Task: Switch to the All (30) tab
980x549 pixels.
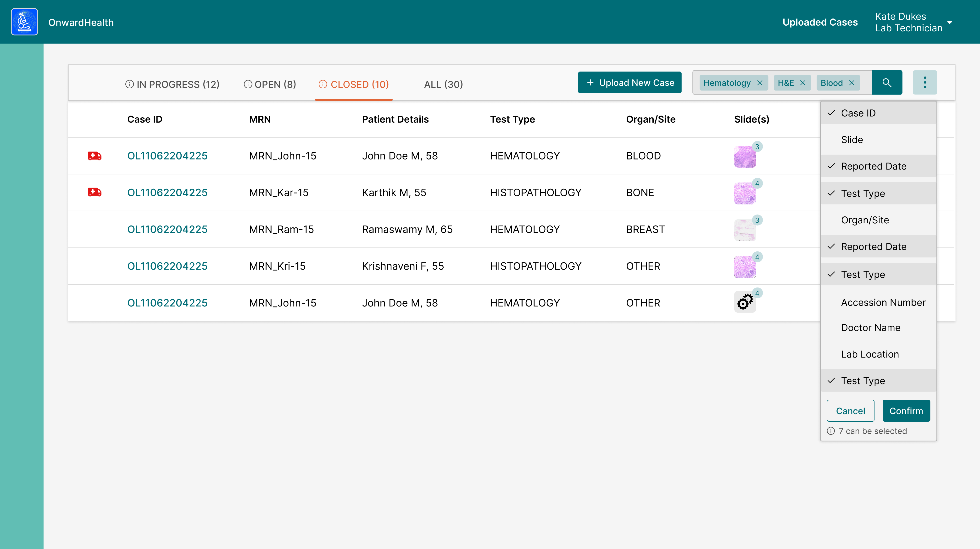Action: coord(443,85)
